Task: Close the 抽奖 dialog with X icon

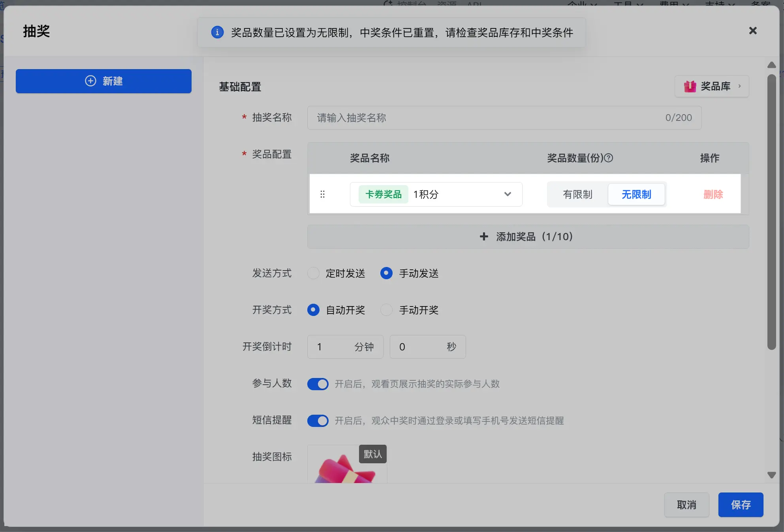Action: 753,31
